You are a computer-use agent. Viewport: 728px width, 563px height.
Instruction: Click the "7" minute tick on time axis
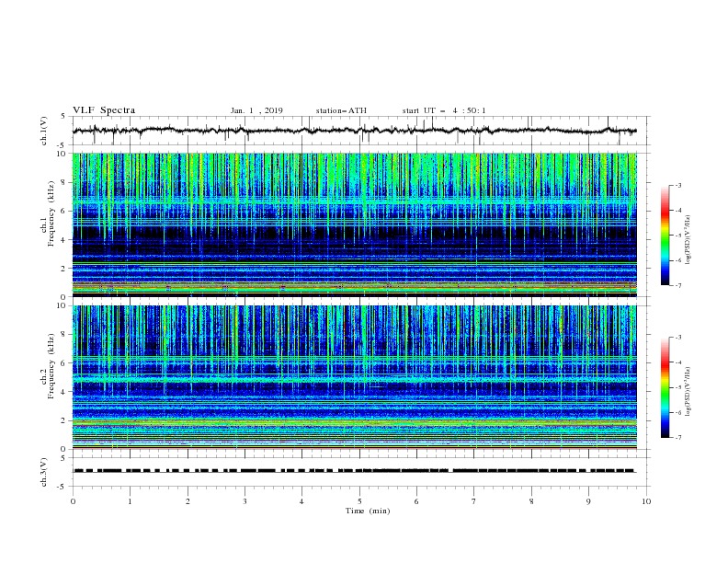pos(474,501)
